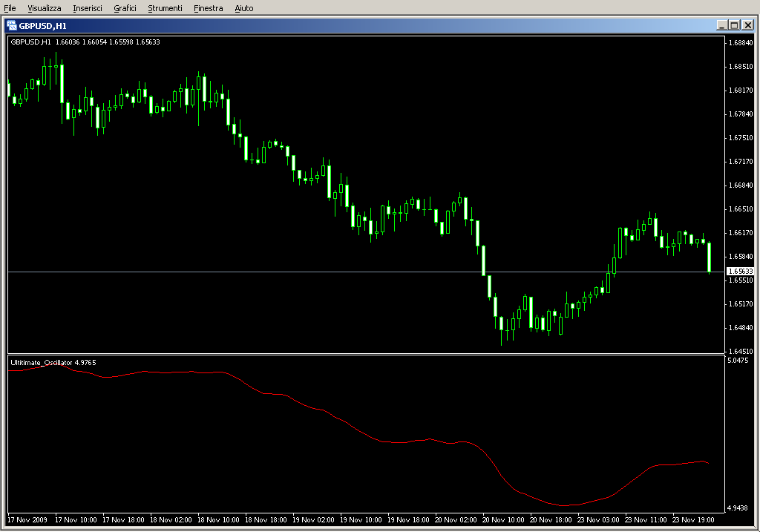Click the GBPUSD,H1 OHLC values label
Image resolution: width=760 pixels, height=532 pixels.
85,42
